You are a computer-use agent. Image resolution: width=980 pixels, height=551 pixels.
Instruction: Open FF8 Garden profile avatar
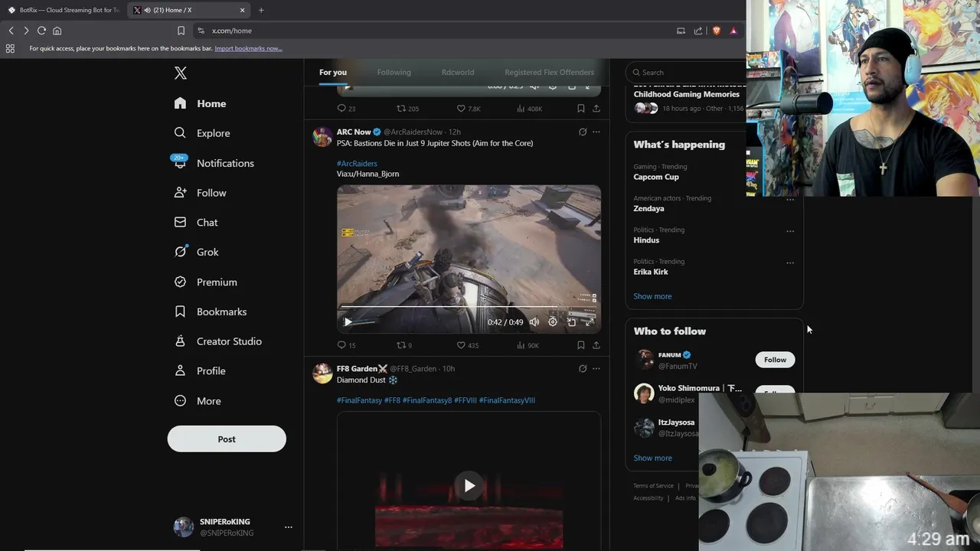click(x=323, y=373)
